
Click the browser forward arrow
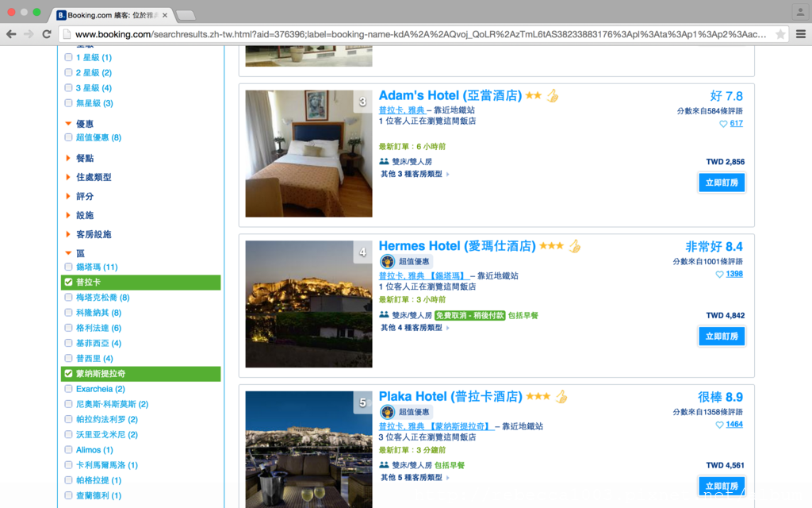click(x=29, y=34)
